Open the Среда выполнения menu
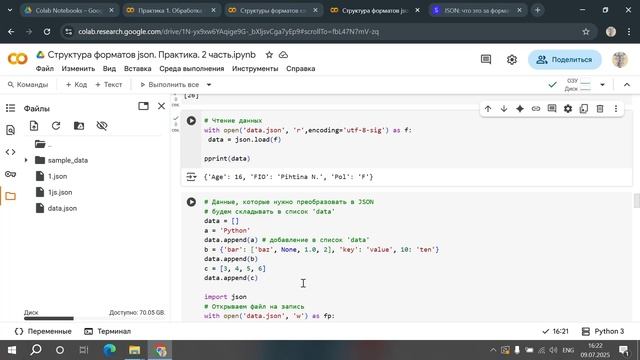This screenshot has height=360, width=640. click(192, 69)
